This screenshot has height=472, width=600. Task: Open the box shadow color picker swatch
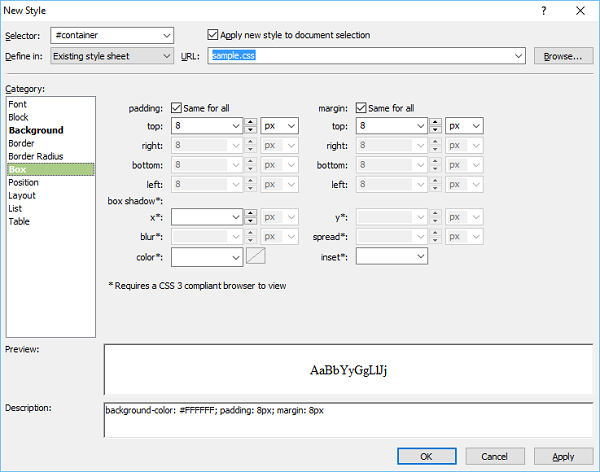point(256,257)
